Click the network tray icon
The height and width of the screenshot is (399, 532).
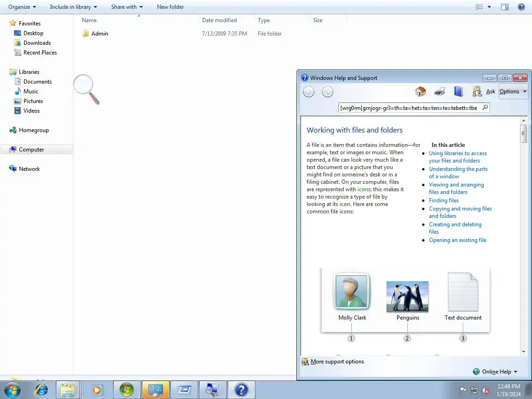[474, 390]
